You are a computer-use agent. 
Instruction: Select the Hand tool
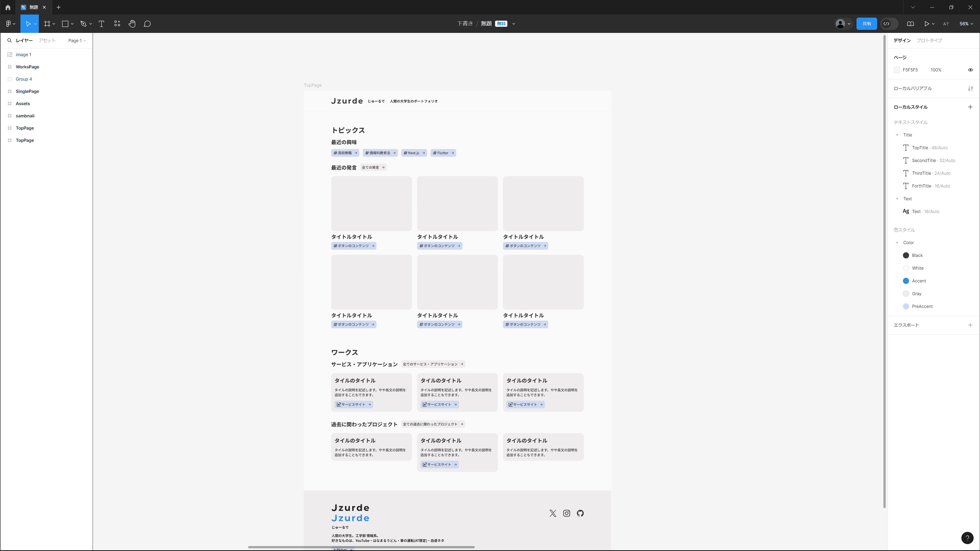point(132,23)
